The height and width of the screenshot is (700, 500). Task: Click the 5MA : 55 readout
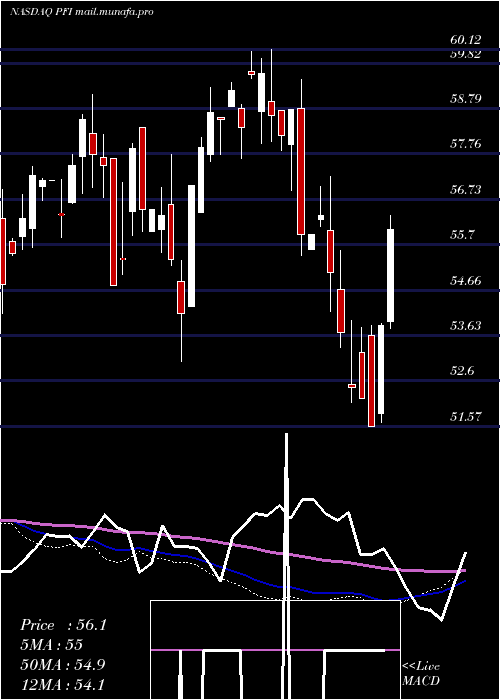point(52,645)
